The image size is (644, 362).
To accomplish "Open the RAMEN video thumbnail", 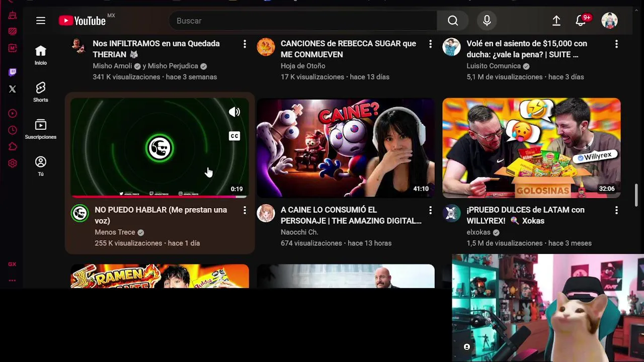I will (x=159, y=276).
